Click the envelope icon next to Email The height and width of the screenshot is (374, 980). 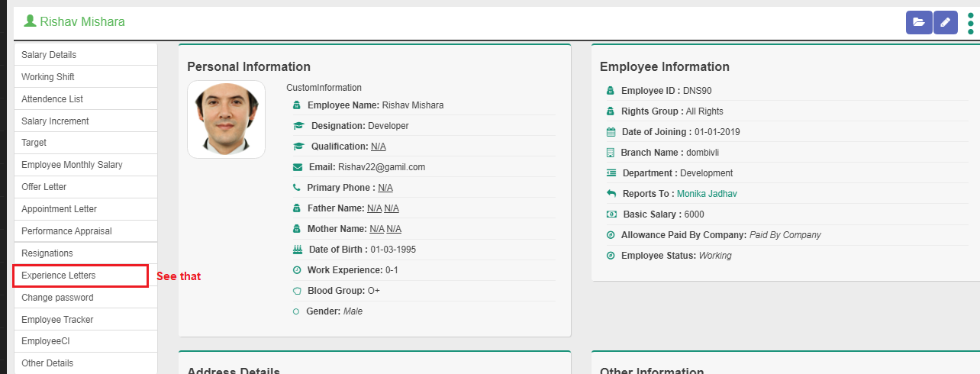pyautogui.click(x=298, y=167)
